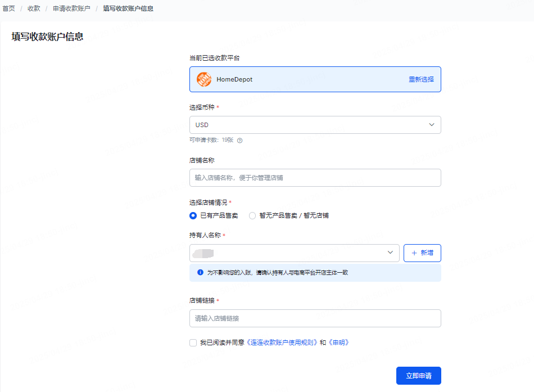Navigate to 收款 breadcrumb item
Screen dimensions: 534x392
click(x=34, y=8)
